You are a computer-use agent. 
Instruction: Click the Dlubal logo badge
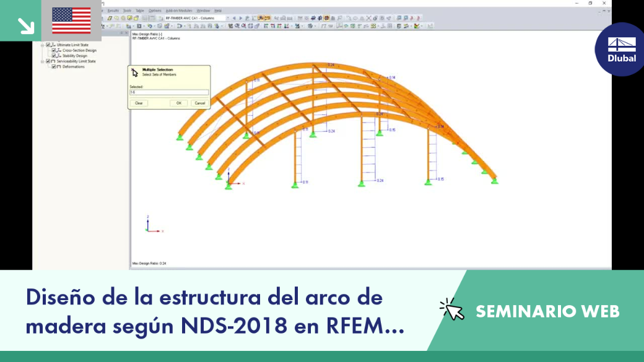620,50
